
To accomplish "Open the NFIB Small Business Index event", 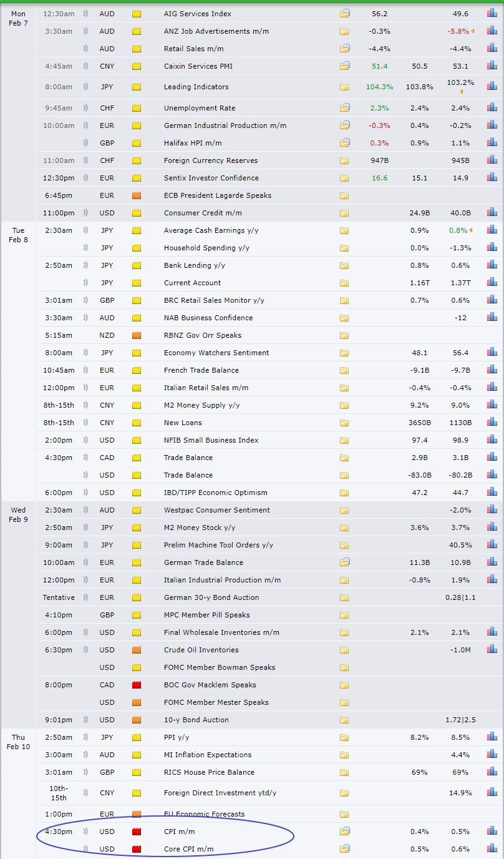I will point(211,440).
